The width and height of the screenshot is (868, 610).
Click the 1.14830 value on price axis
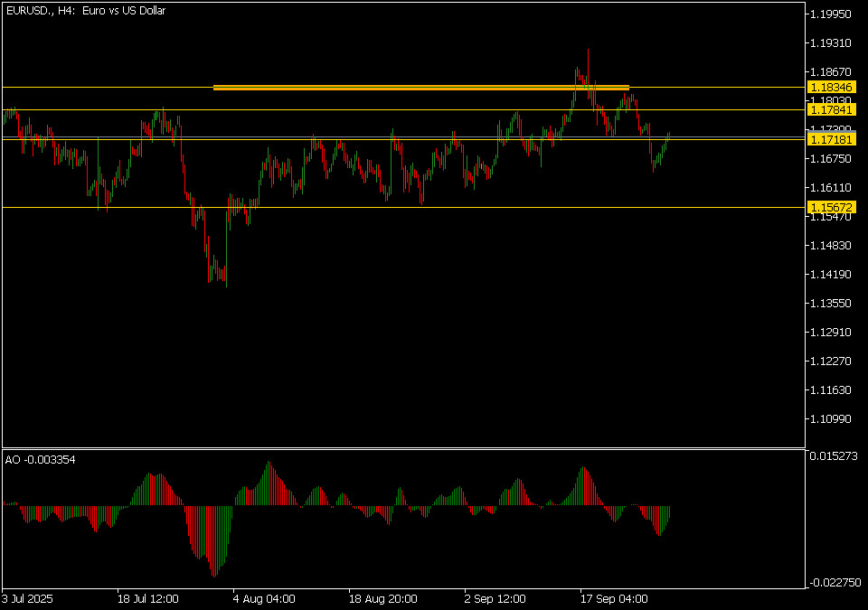pyautogui.click(x=830, y=245)
